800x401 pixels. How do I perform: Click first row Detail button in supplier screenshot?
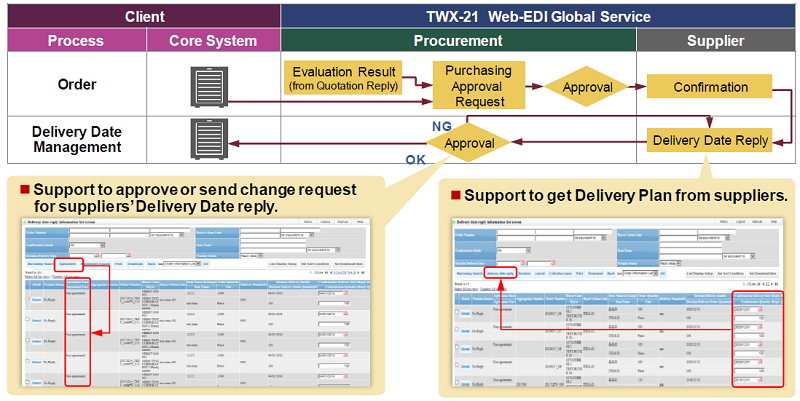tap(465, 314)
